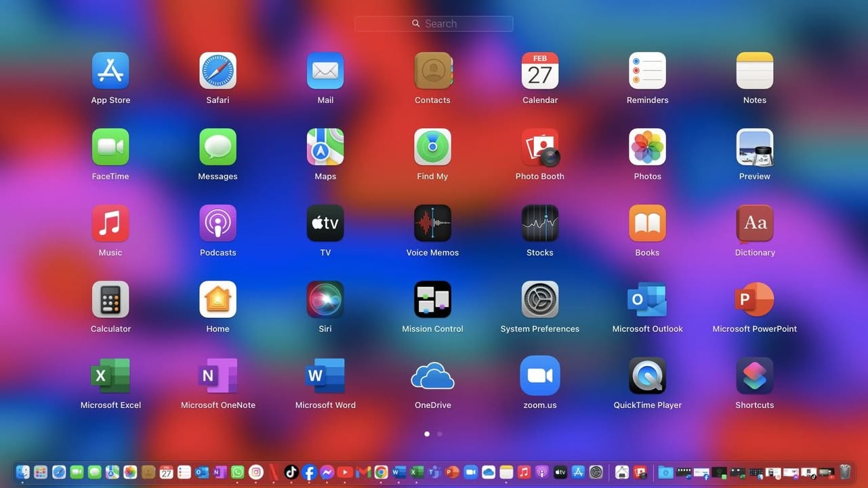Open the TV app in the Launchpad grid
Screen dimensions: 868x488
325,223
